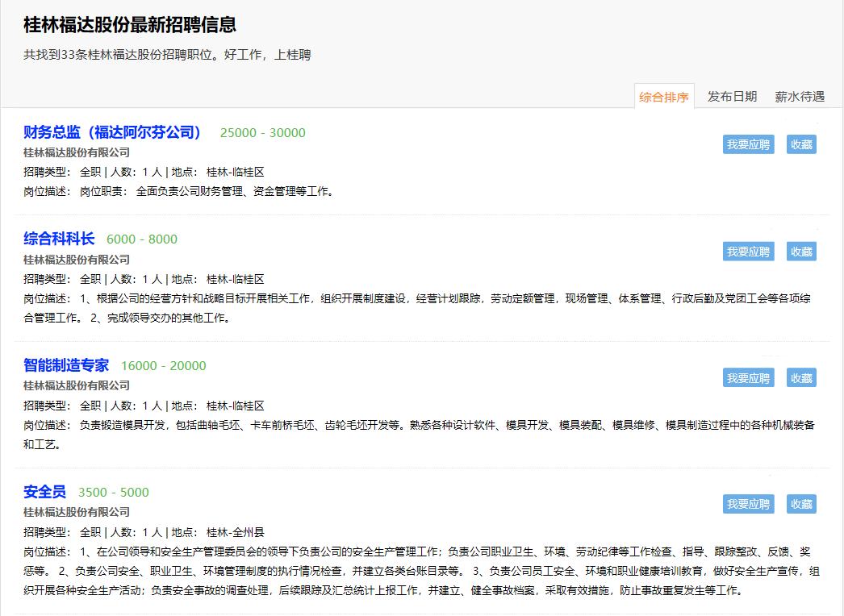Click 财务总监 job description about 财务管理

pyautogui.click(x=178, y=192)
